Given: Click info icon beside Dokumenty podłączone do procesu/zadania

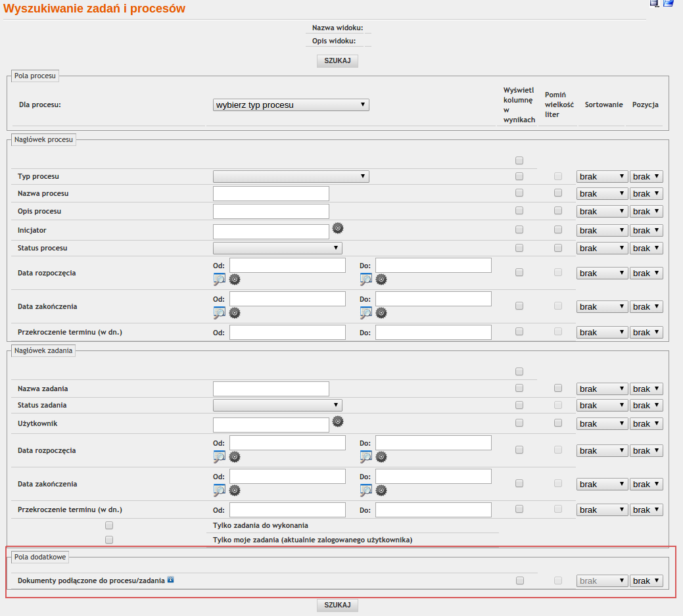Looking at the screenshot, I should [170, 580].
